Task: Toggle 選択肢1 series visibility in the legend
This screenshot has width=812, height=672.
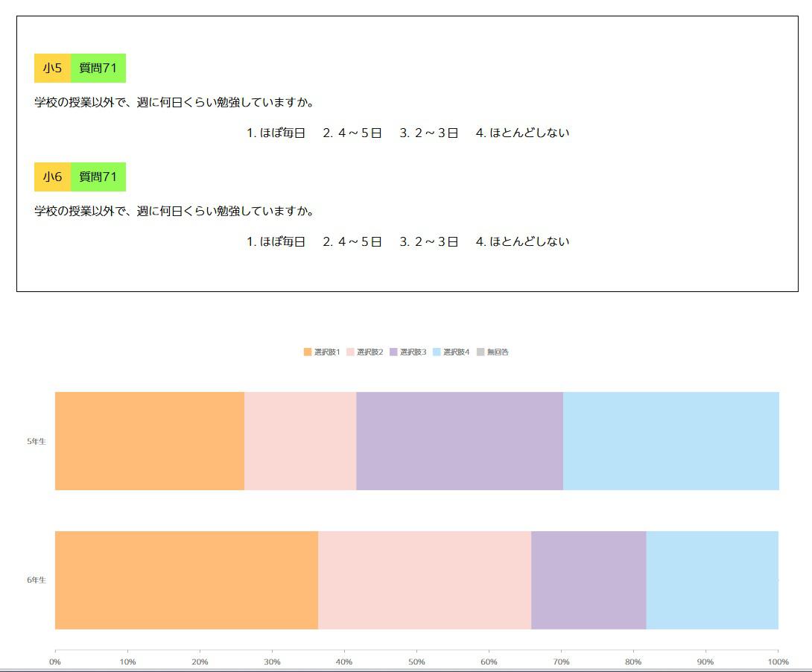Action: pyautogui.click(x=309, y=351)
